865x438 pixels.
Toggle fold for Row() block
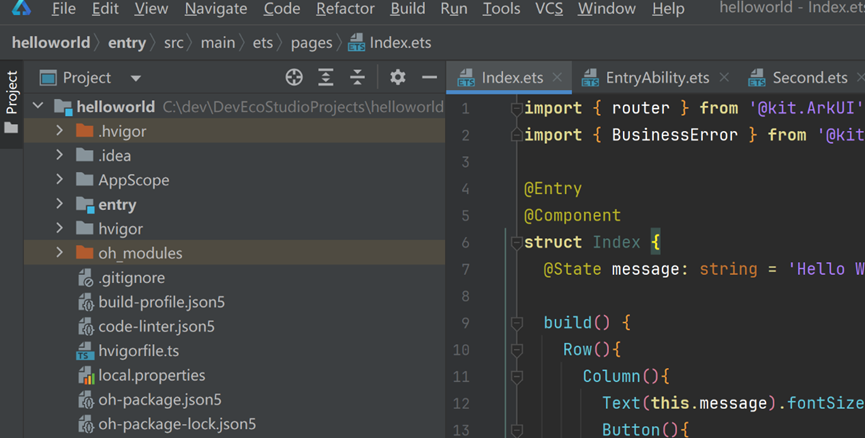click(516, 350)
